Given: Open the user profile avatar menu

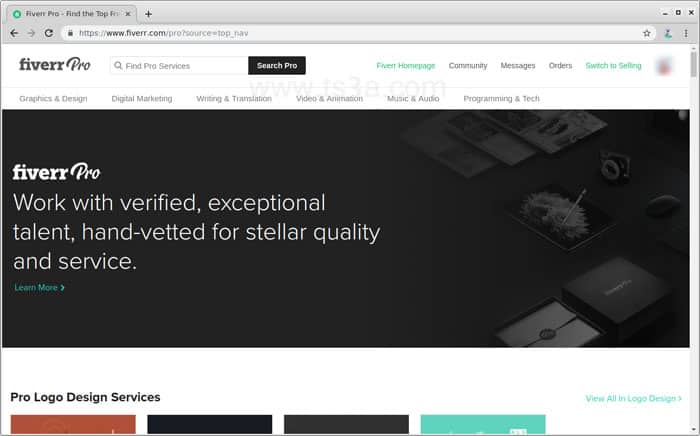Looking at the screenshot, I should pyautogui.click(x=664, y=66).
